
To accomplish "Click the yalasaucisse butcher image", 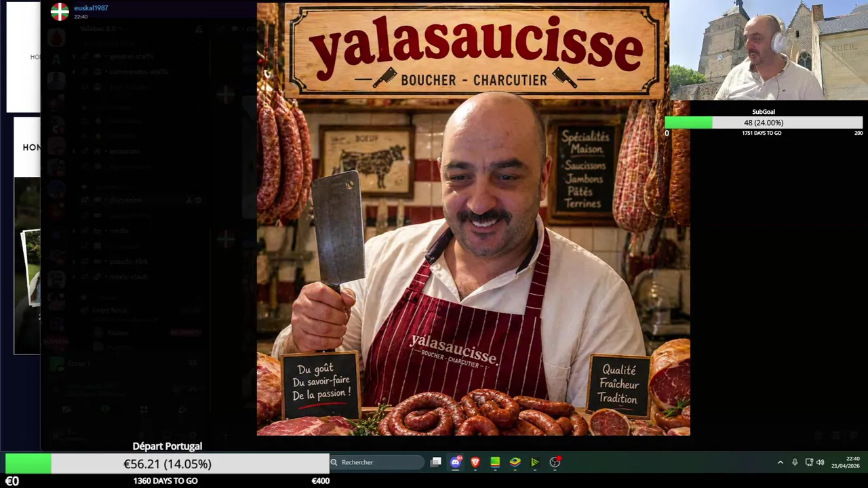I will (x=473, y=218).
